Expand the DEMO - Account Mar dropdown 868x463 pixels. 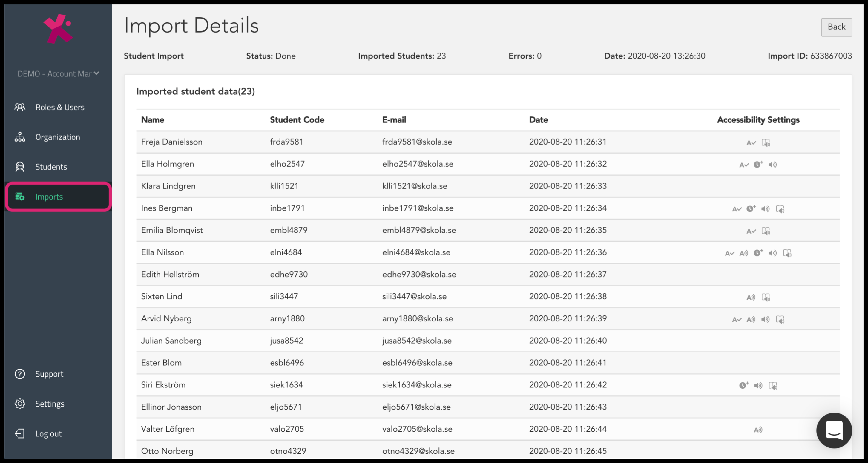tap(58, 74)
